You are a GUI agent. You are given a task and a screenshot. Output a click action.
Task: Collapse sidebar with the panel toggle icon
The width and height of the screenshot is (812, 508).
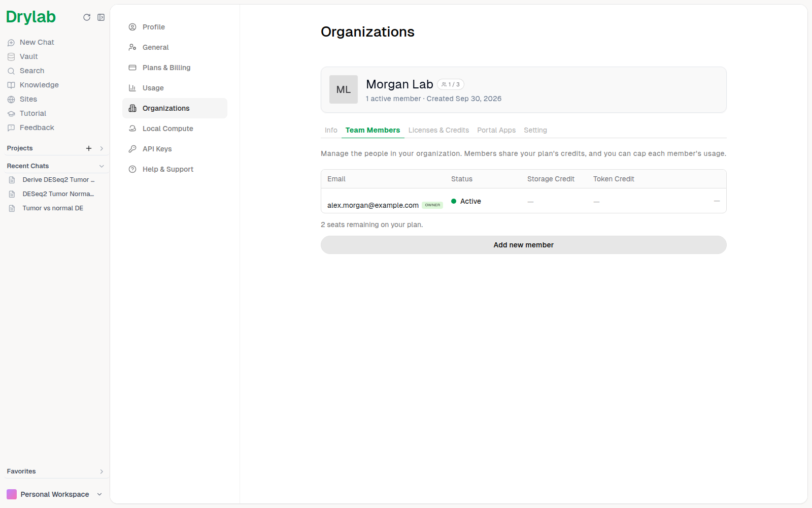tap(101, 17)
